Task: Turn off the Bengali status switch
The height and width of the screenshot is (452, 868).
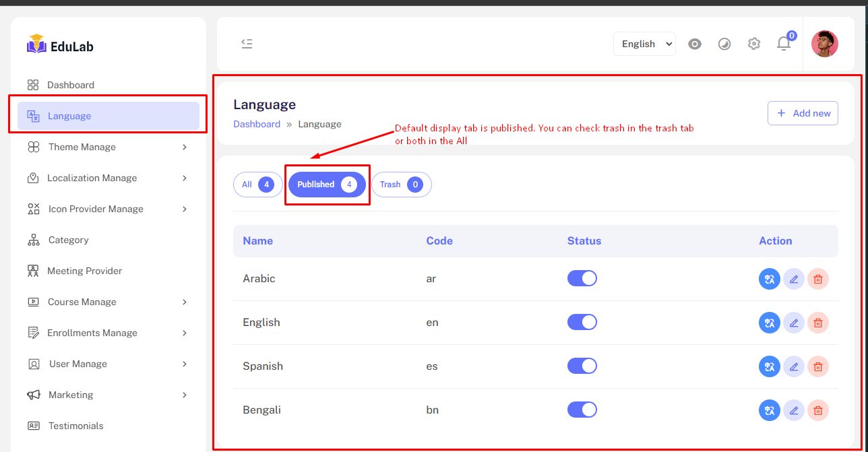Action: [x=582, y=410]
